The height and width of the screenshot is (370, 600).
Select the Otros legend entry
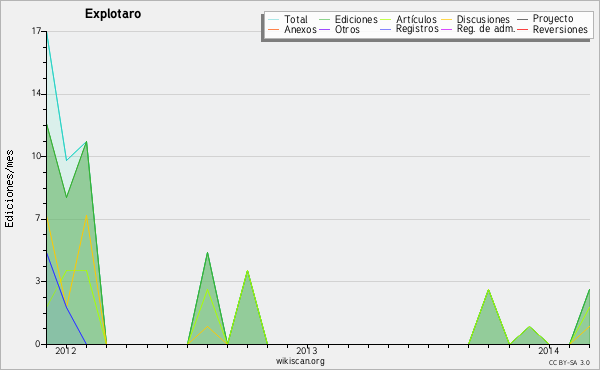coord(339,29)
